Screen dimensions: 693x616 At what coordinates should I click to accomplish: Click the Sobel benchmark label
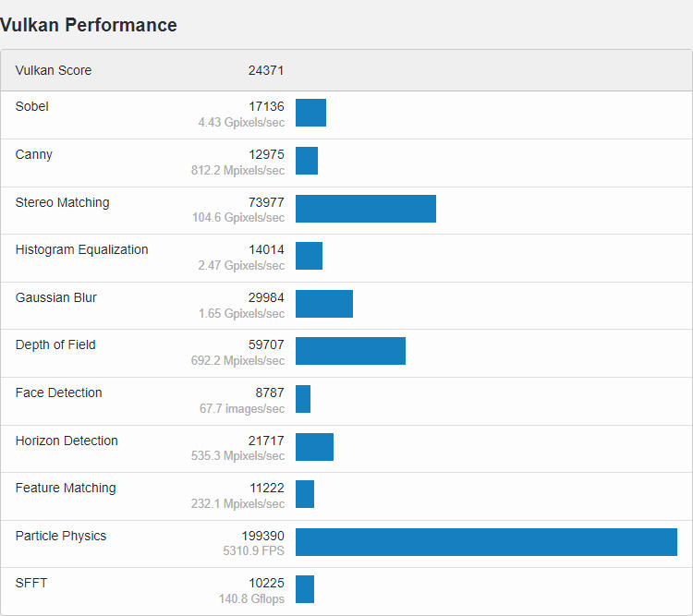pos(32,106)
